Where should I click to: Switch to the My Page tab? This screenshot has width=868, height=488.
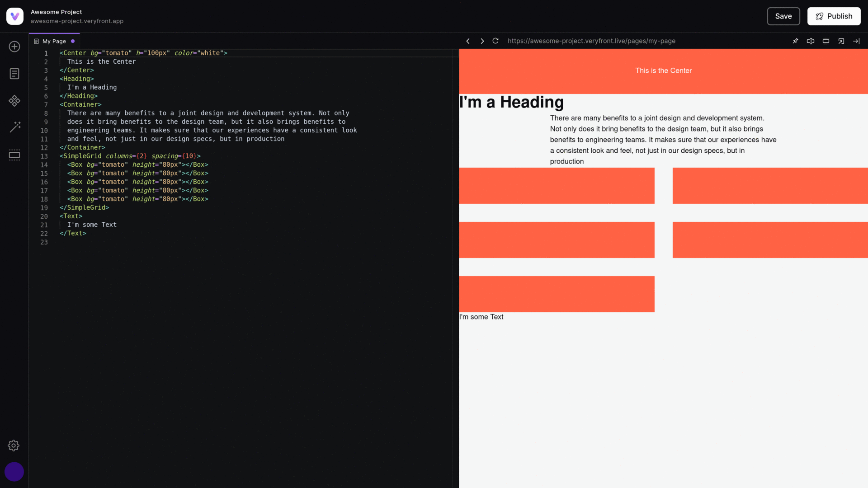(54, 41)
